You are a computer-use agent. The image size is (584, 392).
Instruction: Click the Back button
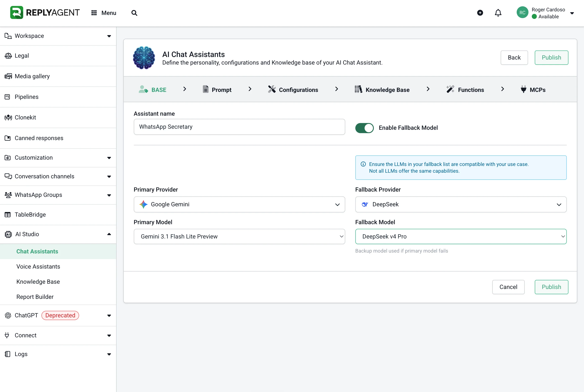click(514, 57)
